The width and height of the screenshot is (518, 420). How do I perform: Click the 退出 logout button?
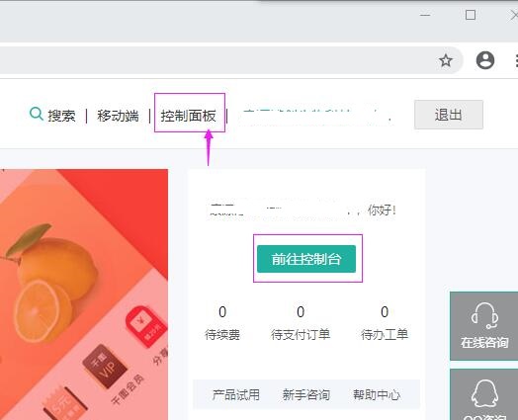click(449, 115)
